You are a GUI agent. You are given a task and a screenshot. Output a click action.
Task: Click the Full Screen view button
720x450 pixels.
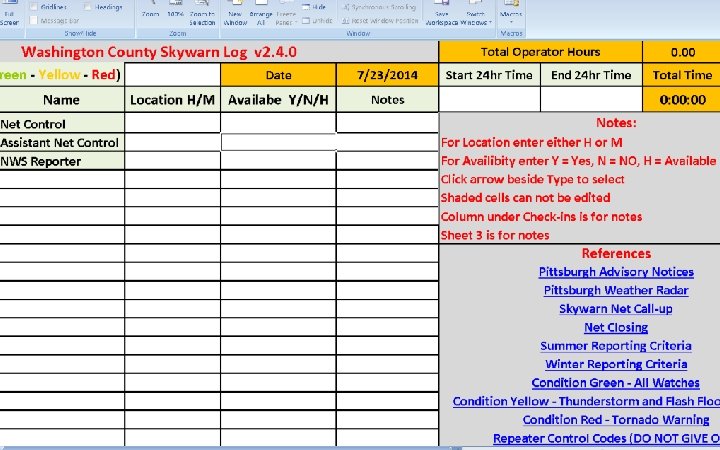[x=8, y=14]
